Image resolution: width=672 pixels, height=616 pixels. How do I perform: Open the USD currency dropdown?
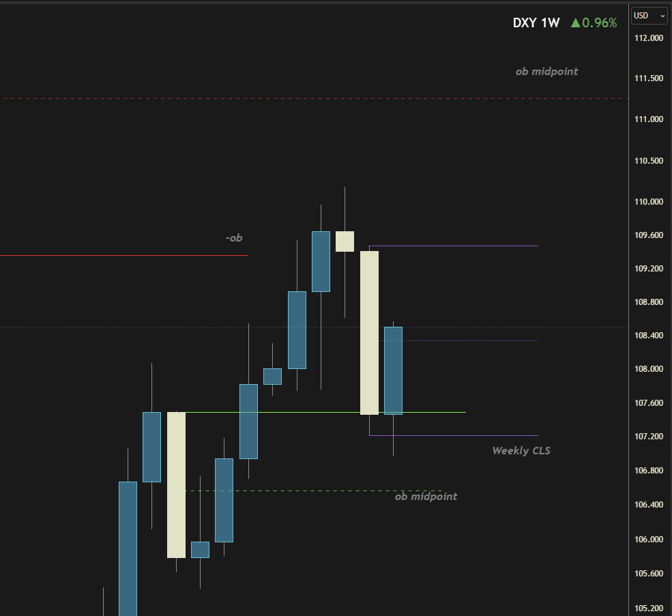[x=649, y=16]
